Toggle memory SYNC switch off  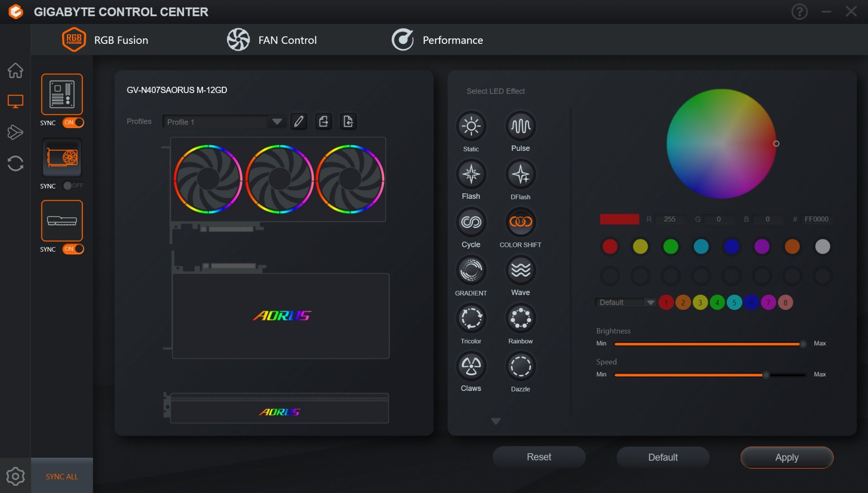click(x=73, y=249)
